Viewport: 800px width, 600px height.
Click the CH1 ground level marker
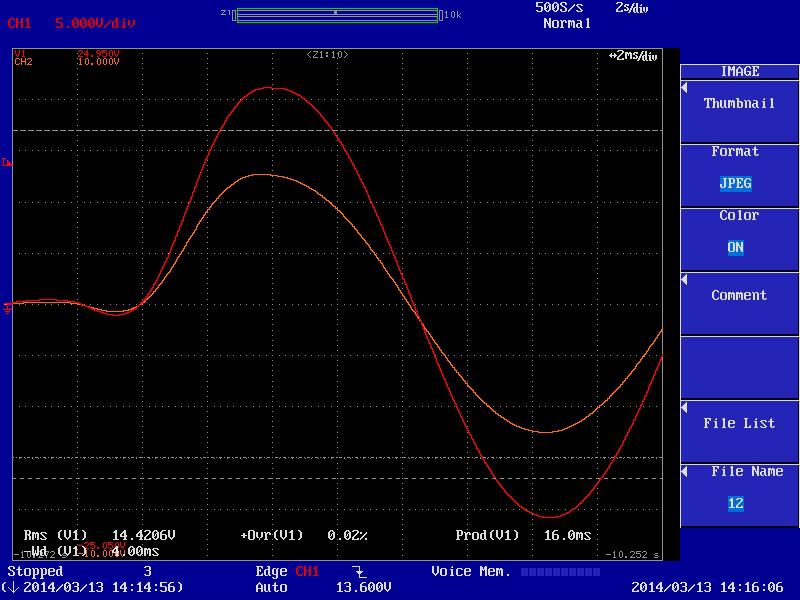[x=8, y=307]
